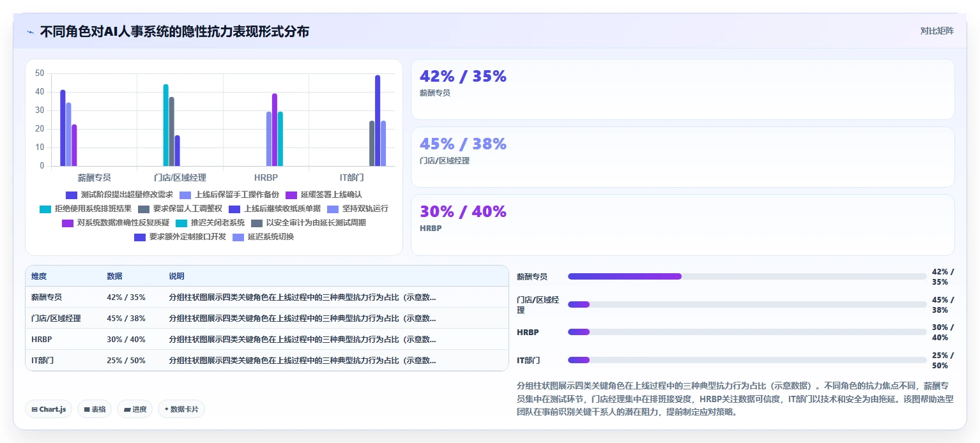
Task: Select the 数据卡片 chip
Action: pos(181,409)
